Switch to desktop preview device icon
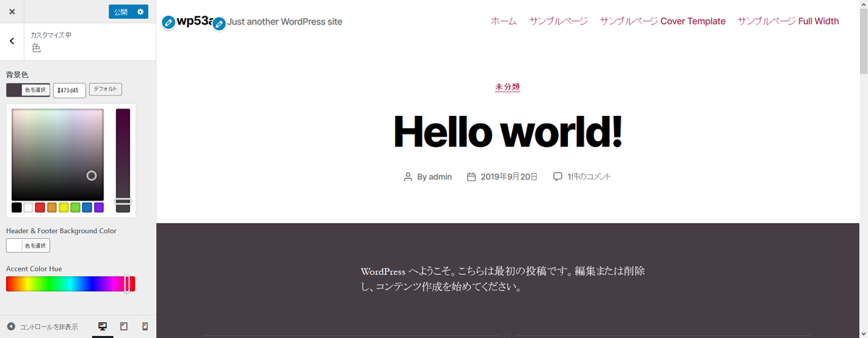This screenshot has width=868, height=338. [x=103, y=326]
